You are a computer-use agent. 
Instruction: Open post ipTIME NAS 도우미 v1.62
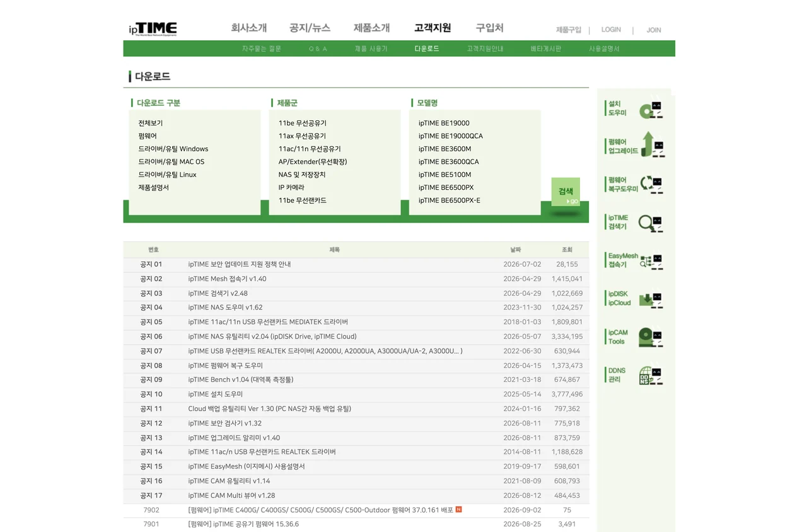(225, 308)
